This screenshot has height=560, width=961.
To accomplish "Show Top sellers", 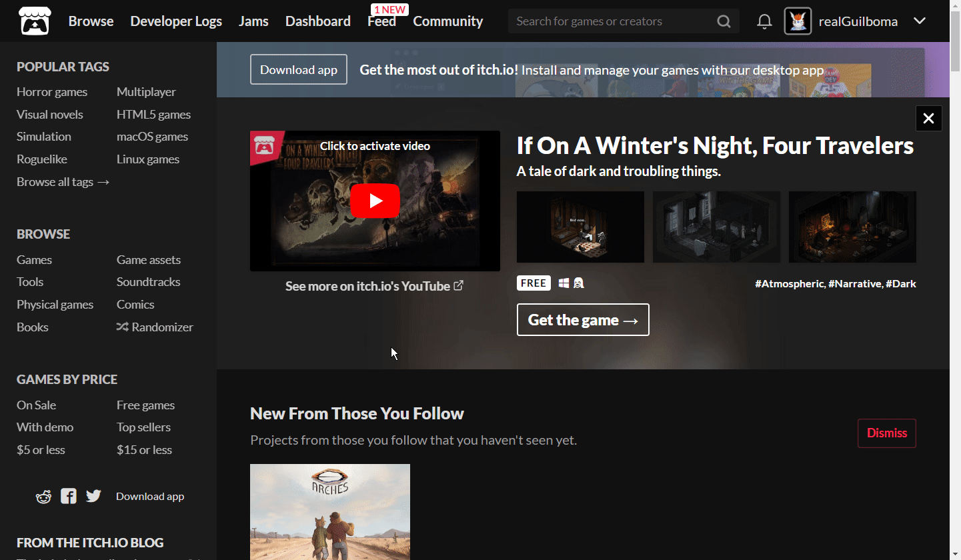I will (x=143, y=427).
